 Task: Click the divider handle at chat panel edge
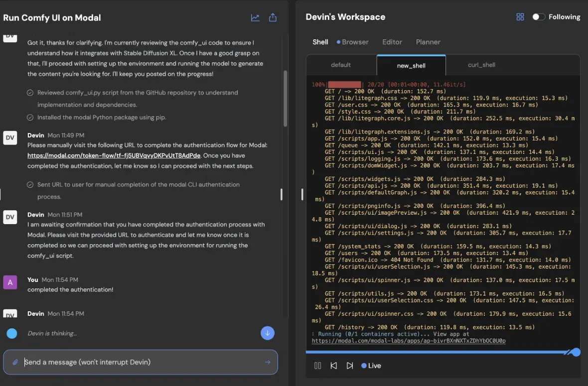pyautogui.click(x=281, y=194)
